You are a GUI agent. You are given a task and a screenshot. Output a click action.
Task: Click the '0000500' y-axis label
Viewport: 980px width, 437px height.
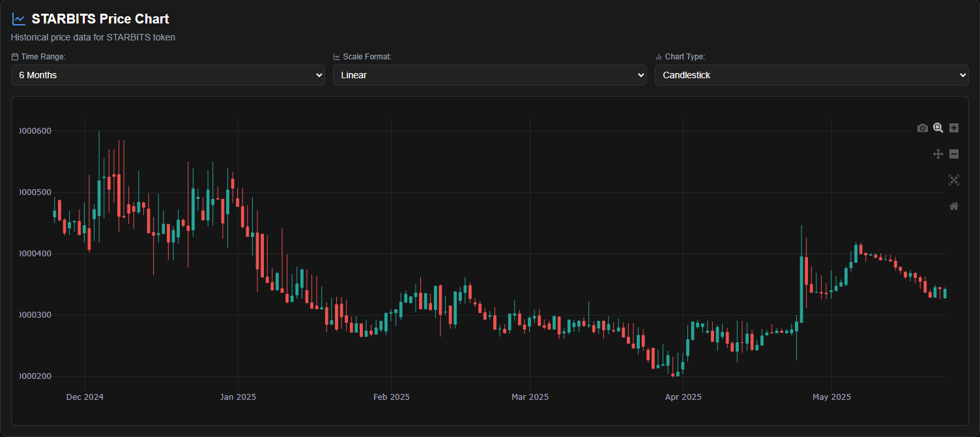coord(35,192)
